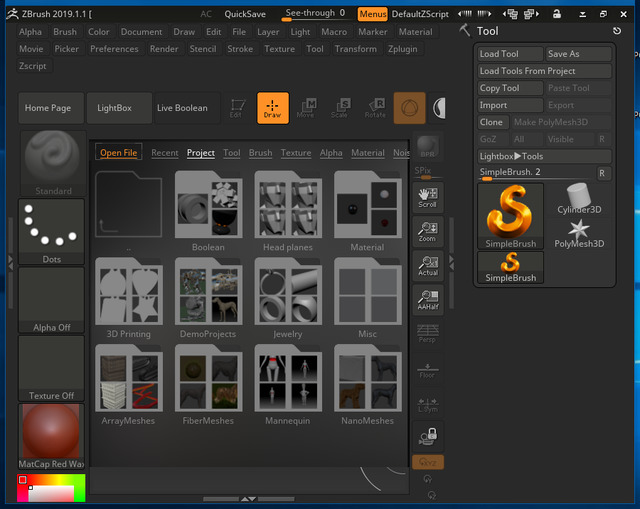Image resolution: width=640 pixels, height=509 pixels.
Task: Select the Draw mode icon
Action: pos(272,108)
